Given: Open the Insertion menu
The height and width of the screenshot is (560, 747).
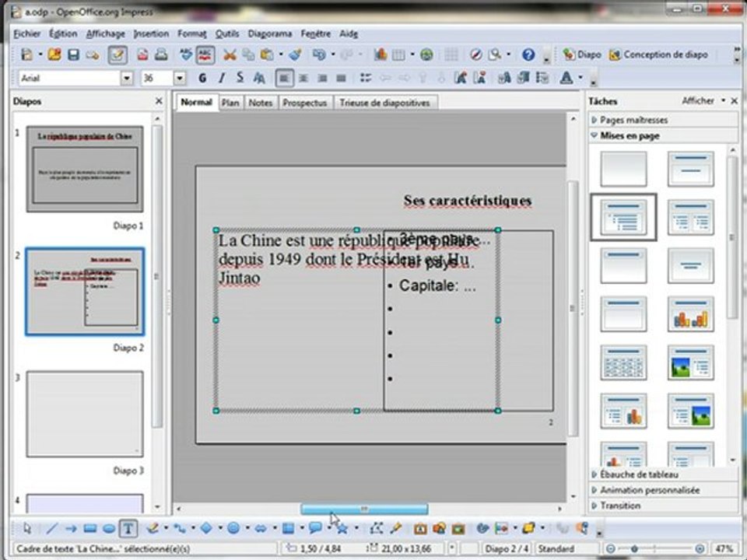Looking at the screenshot, I should pyautogui.click(x=150, y=33).
